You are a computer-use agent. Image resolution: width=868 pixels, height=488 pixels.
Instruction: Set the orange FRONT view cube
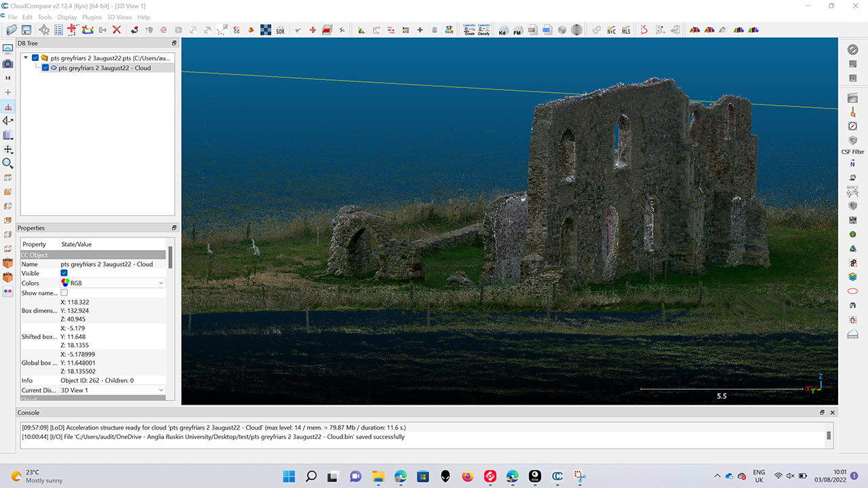[x=7, y=262]
